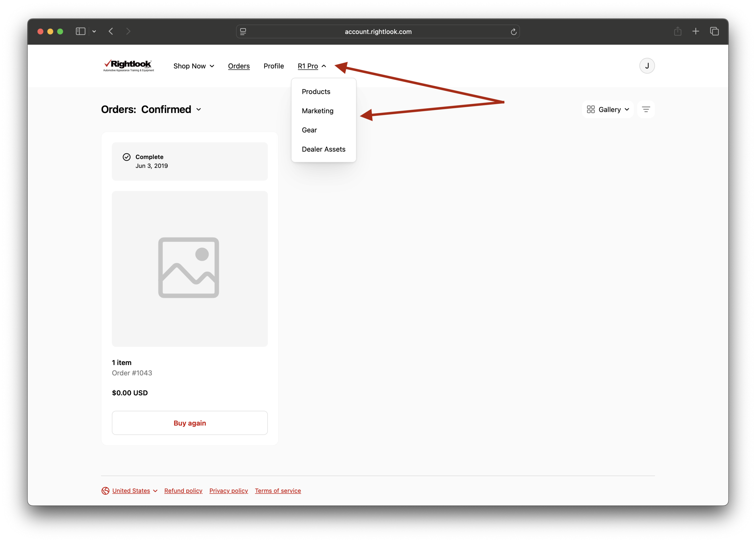
Task: Click the Rightlook logo
Action: [x=128, y=66]
